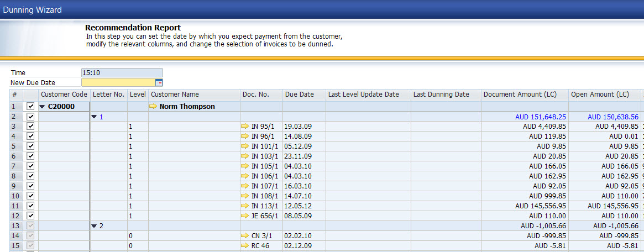The width and height of the screenshot is (644, 252).
Task: Toggle checkbox for row 11 invoice IN 113/1
Action: click(x=30, y=206)
